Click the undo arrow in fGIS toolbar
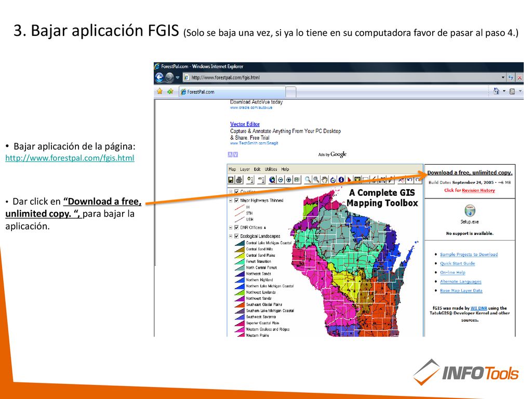 [410, 179]
